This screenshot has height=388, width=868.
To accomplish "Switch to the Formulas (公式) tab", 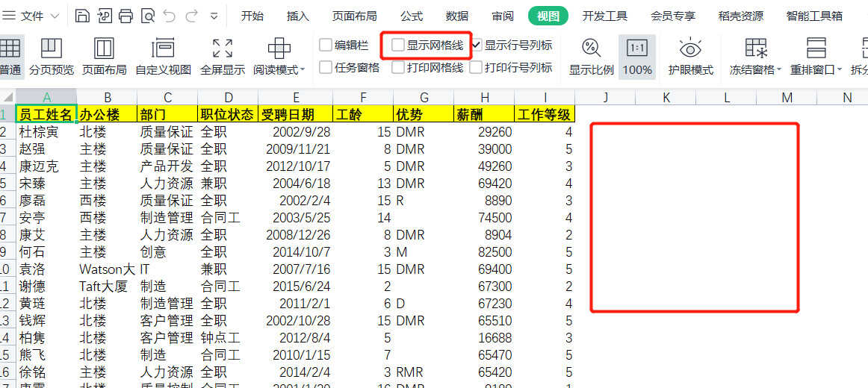I will coord(412,16).
